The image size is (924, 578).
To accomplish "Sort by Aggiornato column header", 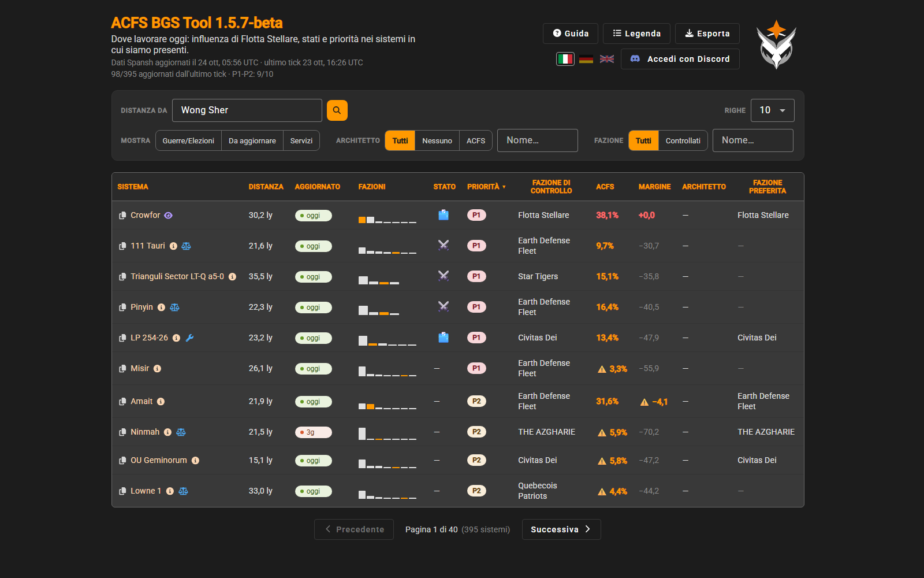I will (x=318, y=187).
